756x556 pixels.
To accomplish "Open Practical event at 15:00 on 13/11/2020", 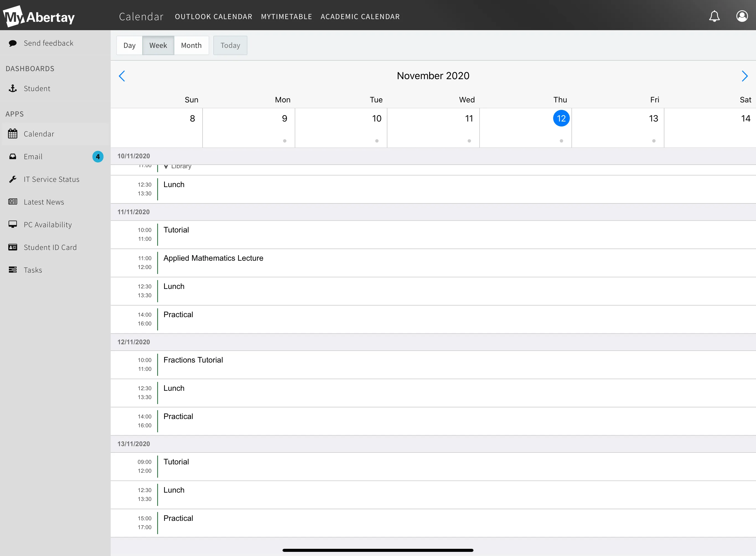I will pos(433,523).
